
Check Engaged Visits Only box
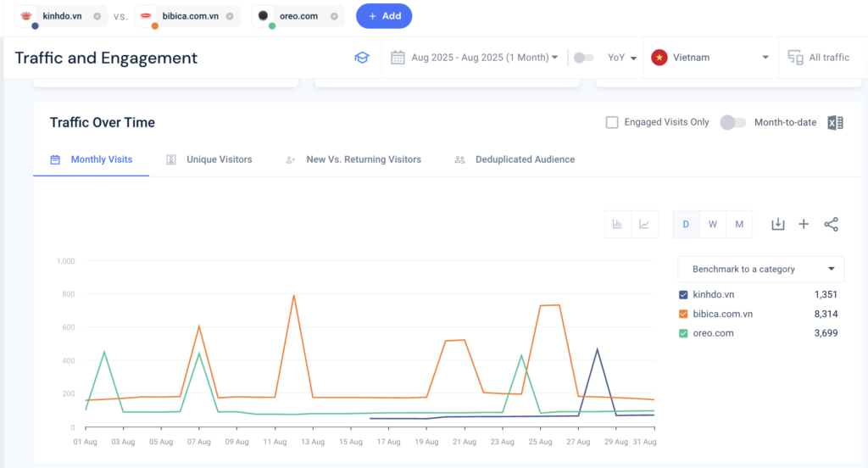click(612, 122)
